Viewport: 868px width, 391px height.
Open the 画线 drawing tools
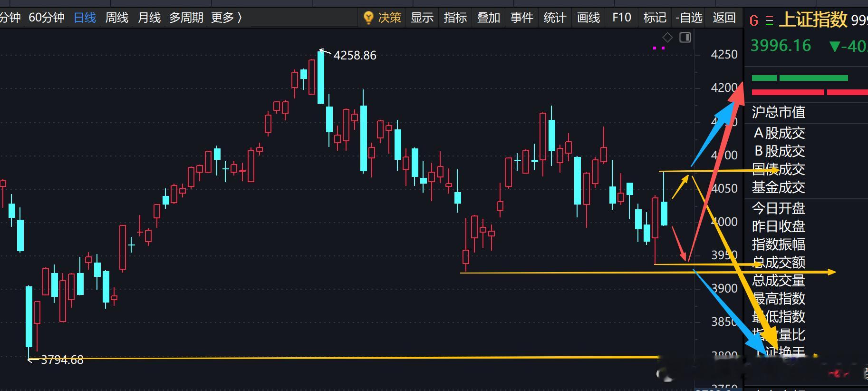click(588, 18)
